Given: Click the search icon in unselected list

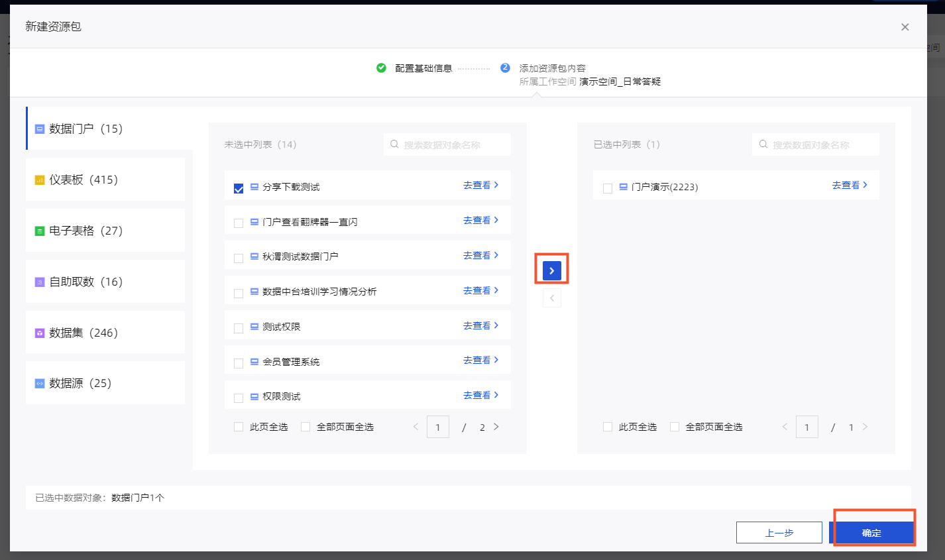Looking at the screenshot, I should (394, 144).
